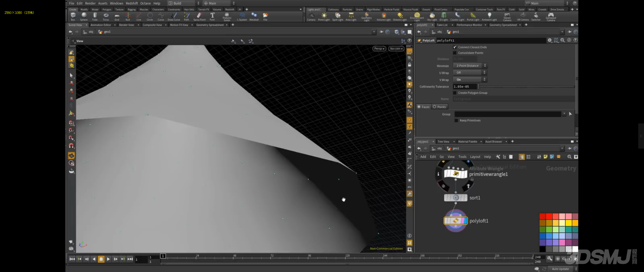The height and width of the screenshot is (272, 644).
Task: Pick the yellow color swatch
Action: pos(569,223)
